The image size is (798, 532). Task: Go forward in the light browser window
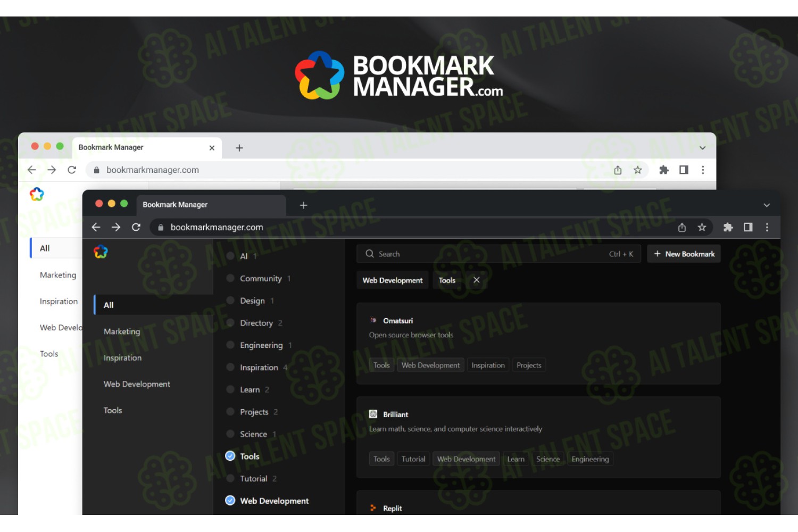tap(52, 170)
